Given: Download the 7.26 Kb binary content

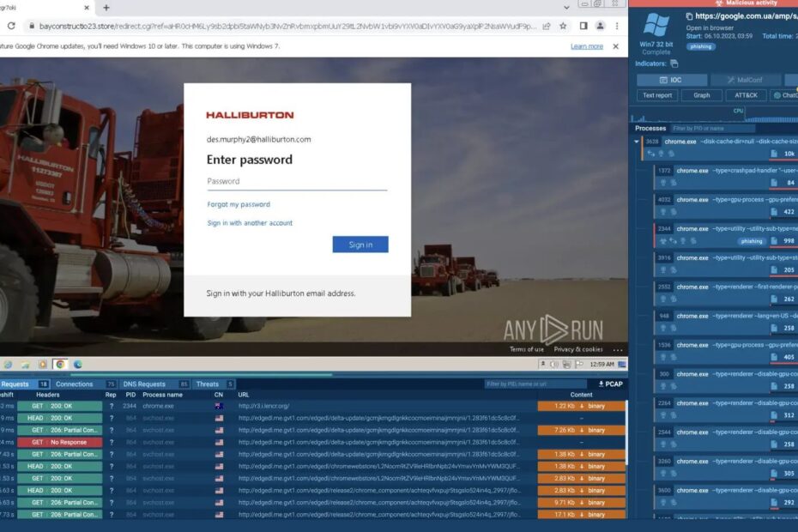Looking at the screenshot, I should (x=581, y=430).
